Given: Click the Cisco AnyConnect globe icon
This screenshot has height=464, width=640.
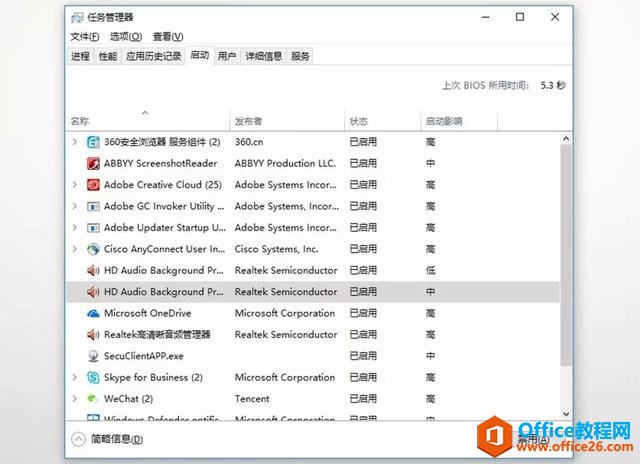Looking at the screenshot, I should click(x=93, y=249).
